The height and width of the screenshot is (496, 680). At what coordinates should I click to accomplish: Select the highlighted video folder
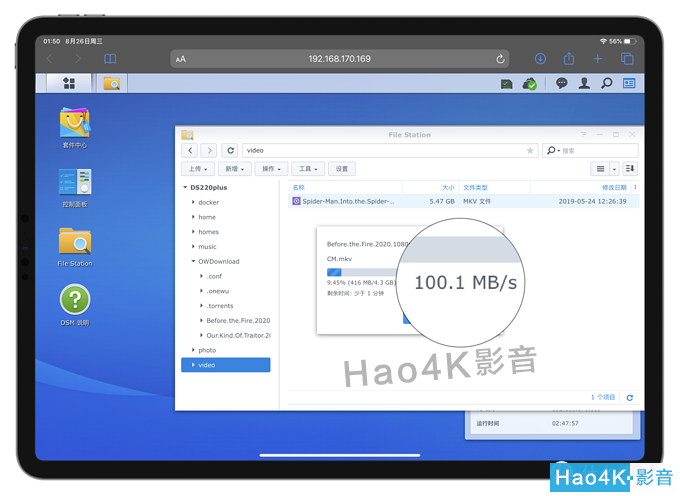[226, 365]
